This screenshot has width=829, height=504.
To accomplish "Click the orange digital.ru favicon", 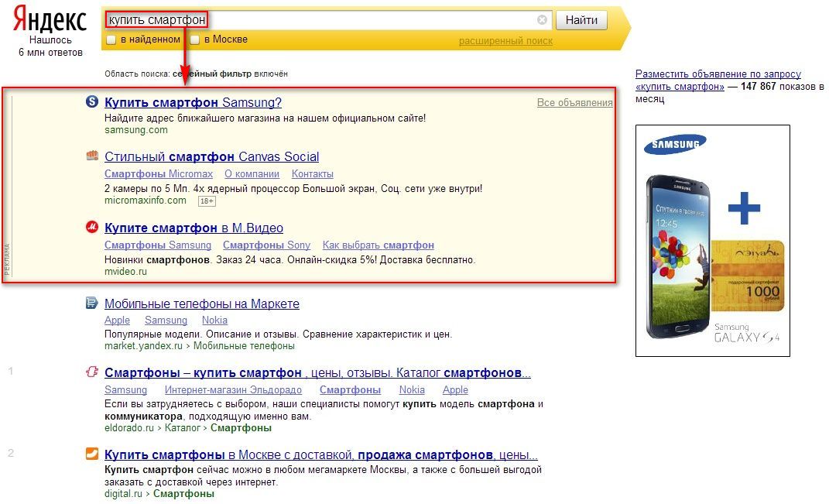I will pos(92,454).
